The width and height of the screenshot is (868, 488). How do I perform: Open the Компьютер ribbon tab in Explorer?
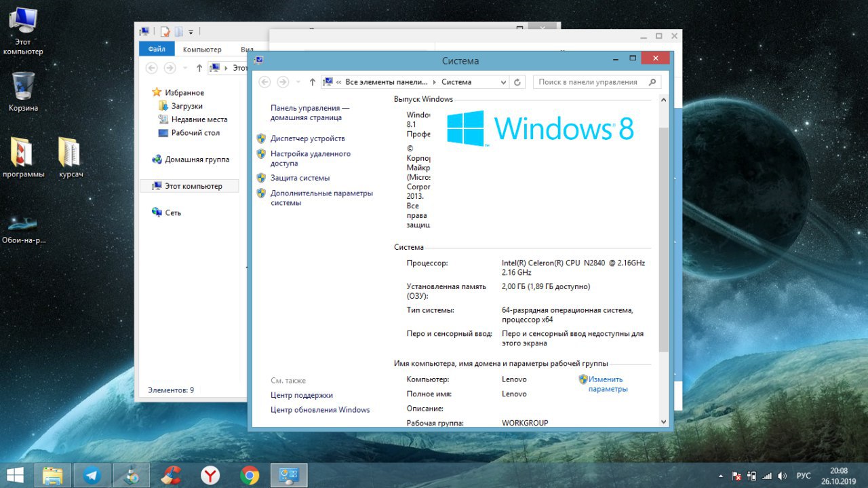(x=202, y=49)
